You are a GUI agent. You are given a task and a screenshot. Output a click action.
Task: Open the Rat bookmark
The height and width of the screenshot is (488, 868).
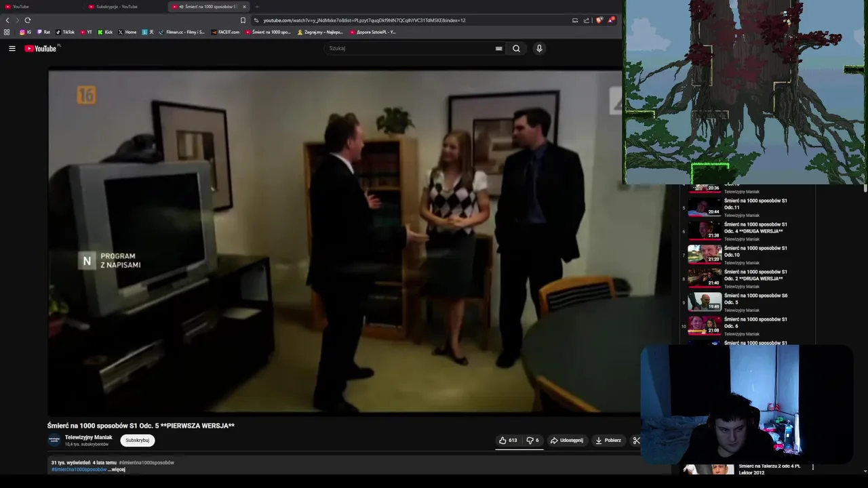click(x=43, y=32)
